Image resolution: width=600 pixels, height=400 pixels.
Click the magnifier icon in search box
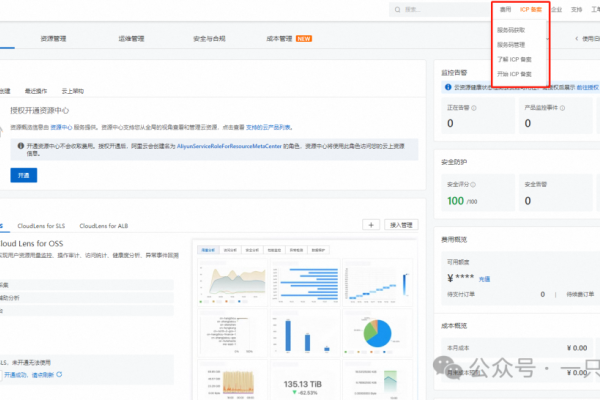coord(398,10)
